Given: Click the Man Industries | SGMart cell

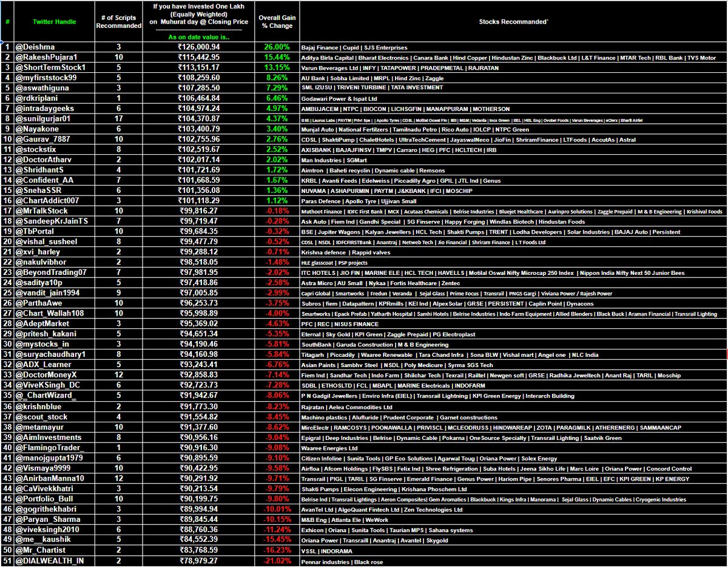Looking at the screenshot, I should coord(513,160).
